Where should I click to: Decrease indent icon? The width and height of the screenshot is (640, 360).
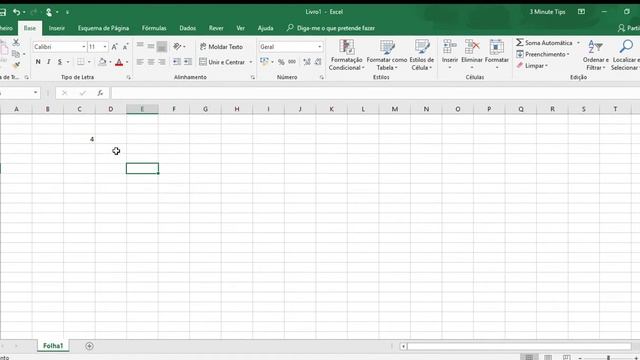177,62
